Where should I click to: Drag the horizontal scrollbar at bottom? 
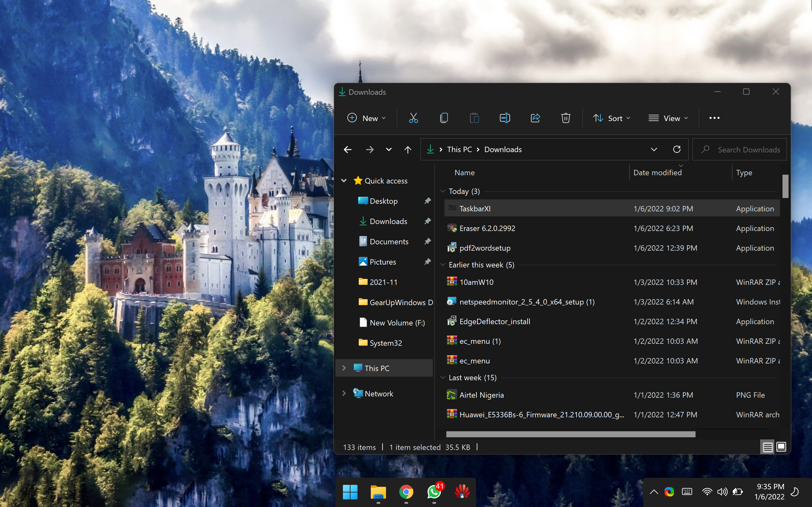tap(568, 434)
